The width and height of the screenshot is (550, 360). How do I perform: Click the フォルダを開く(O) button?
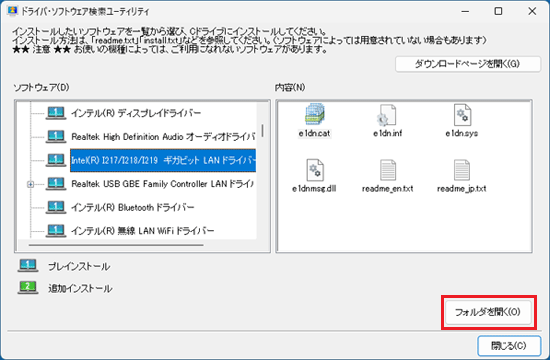click(x=488, y=312)
